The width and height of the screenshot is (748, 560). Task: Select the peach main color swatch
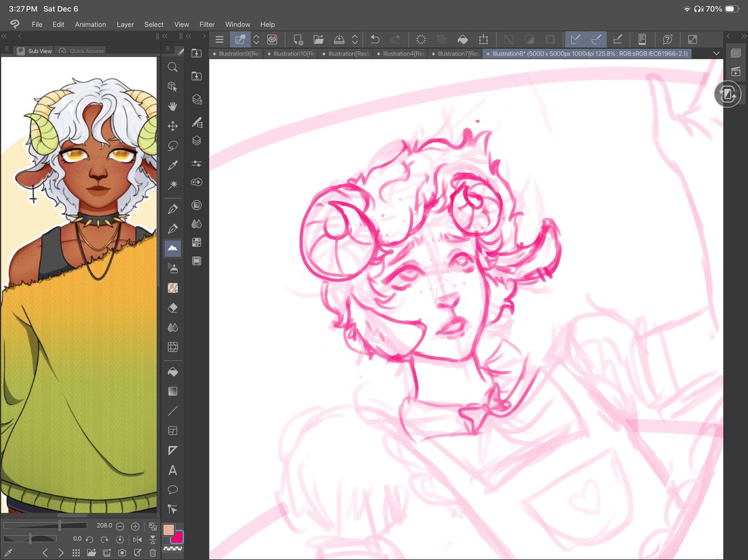[168, 530]
